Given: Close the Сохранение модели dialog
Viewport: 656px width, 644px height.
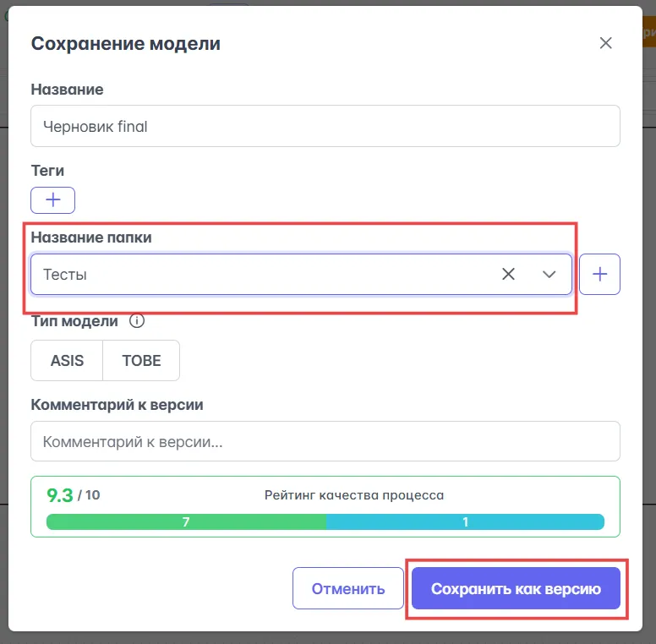Looking at the screenshot, I should coord(605,44).
